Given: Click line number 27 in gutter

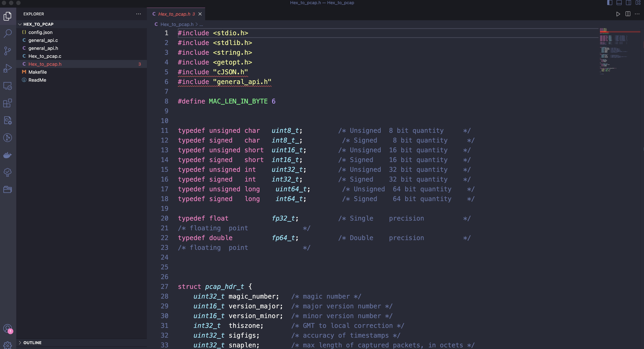Looking at the screenshot, I should [x=164, y=286].
